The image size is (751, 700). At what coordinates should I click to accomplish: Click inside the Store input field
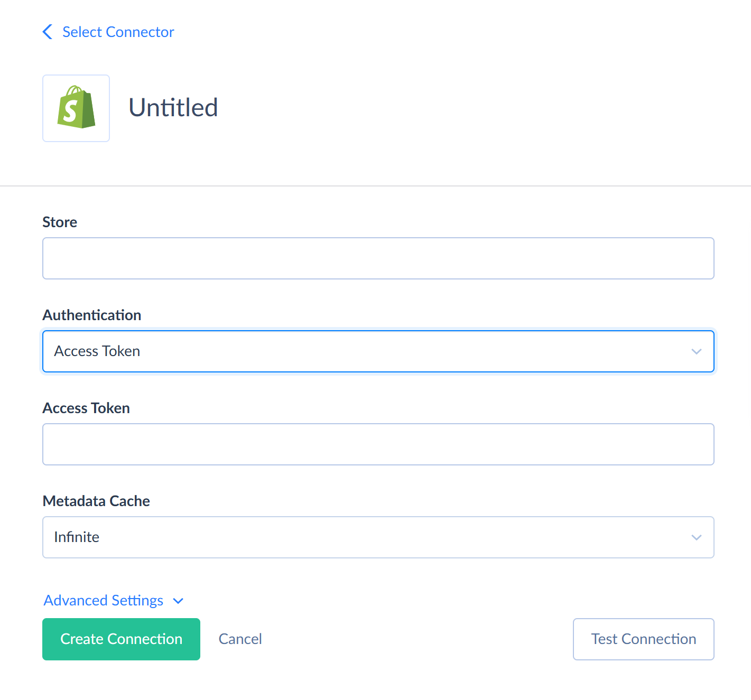(378, 258)
